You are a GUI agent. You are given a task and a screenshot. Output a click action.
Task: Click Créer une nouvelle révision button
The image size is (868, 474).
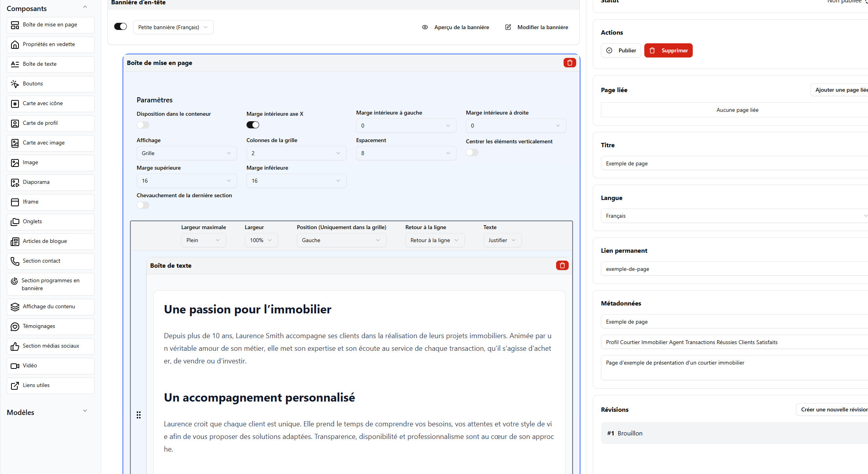832,409
